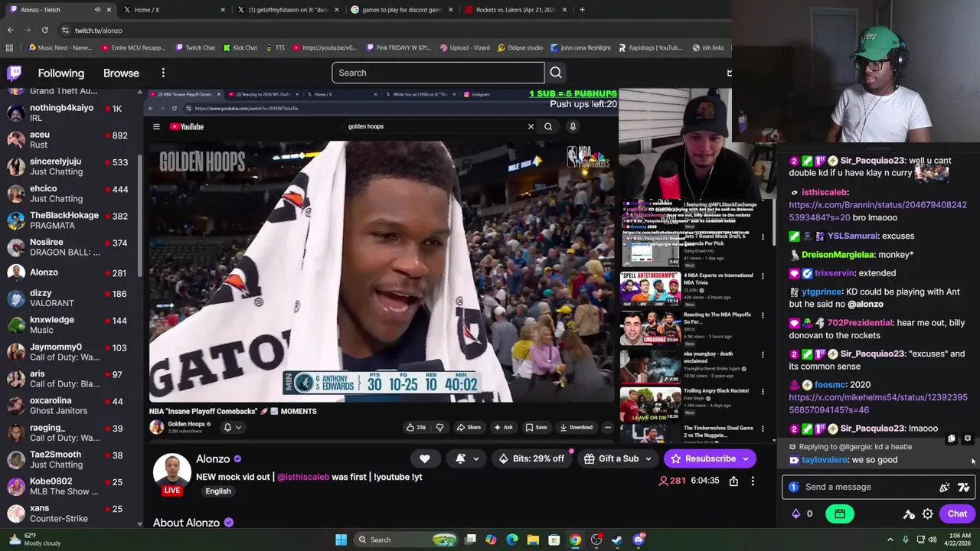
Task: Run the Twitch search magnifier button
Action: pos(556,73)
